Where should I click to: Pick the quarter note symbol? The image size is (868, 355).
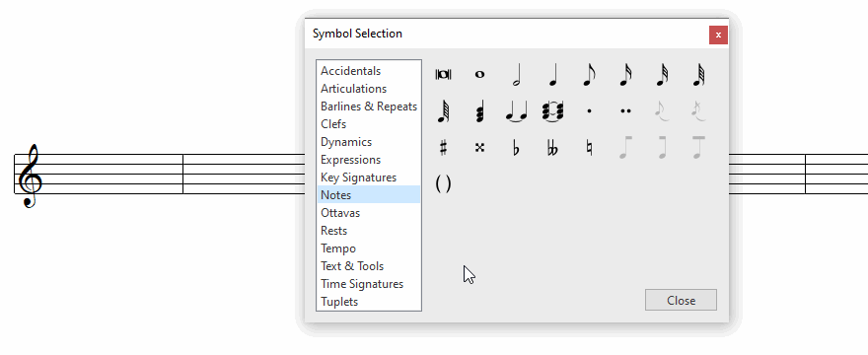pos(552,75)
